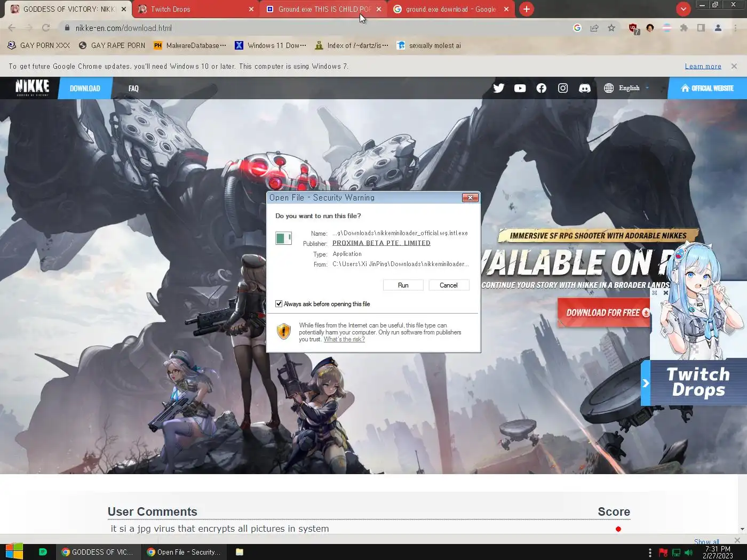The height and width of the screenshot is (560, 747).
Task: Click the red flag Action Center tray icon
Action: click(663, 553)
